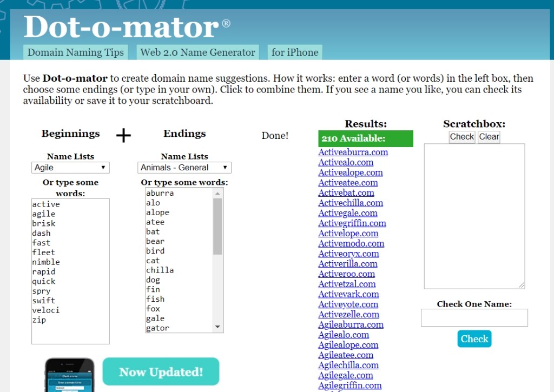Open the Activeoryx.com result link
The image size is (554, 392).
pyautogui.click(x=348, y=254)
